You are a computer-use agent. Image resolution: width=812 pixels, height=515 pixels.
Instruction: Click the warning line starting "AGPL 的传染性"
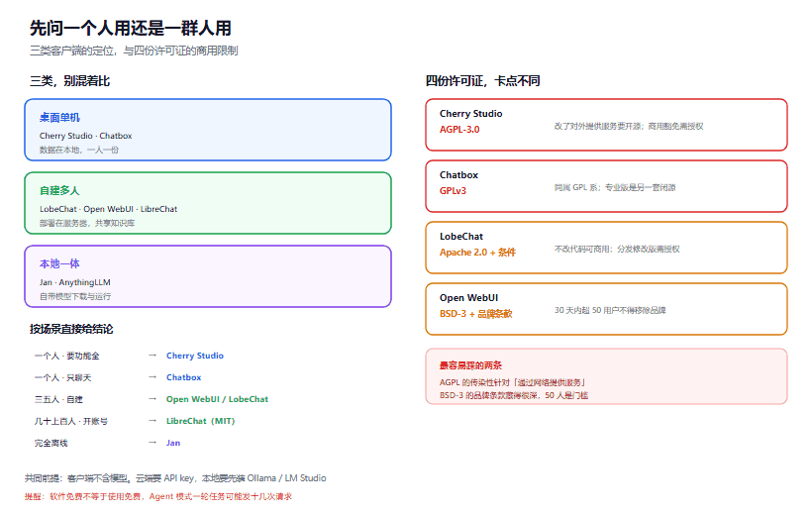tap(513, 382)
